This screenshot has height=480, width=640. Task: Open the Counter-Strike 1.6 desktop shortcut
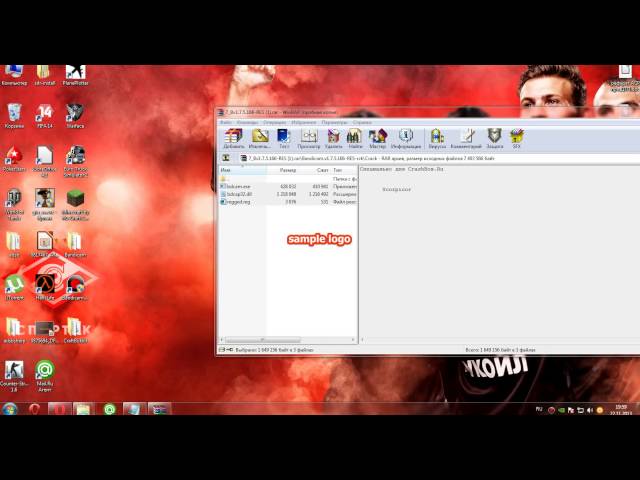click(14, 376)
